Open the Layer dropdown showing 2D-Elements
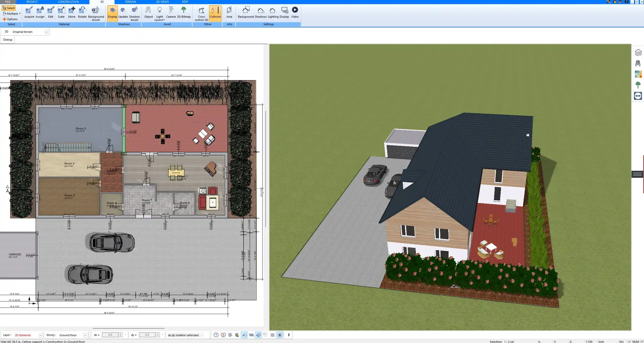 (40, 335)
